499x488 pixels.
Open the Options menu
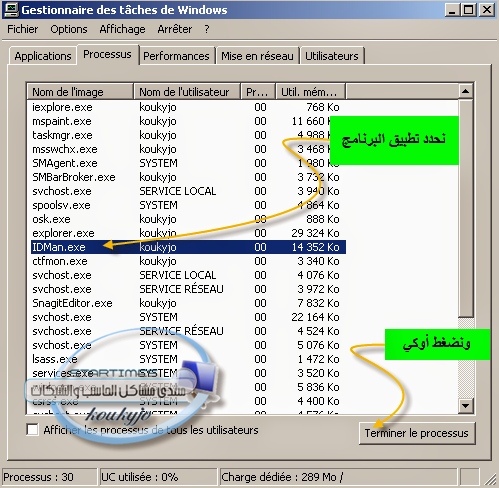coord(69,29)
